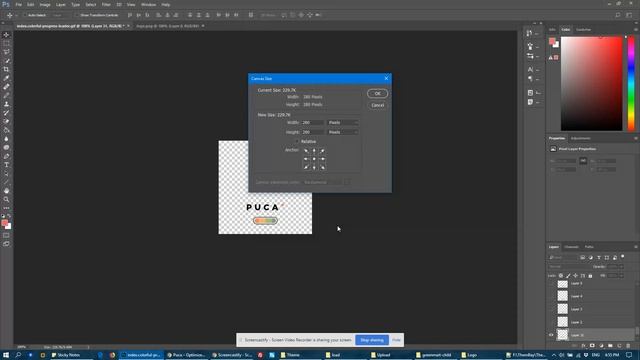640x360 pixels.
Task: Toggle Show Transform Controls checkbox
Action: click(x=77, y=15)
